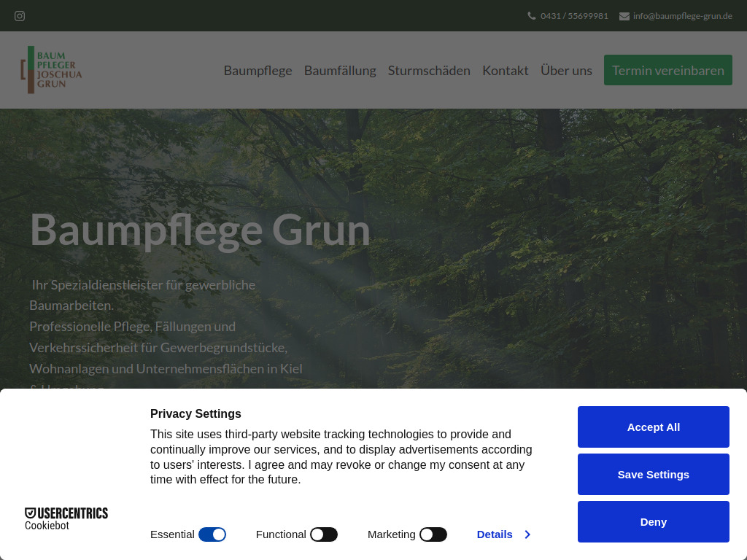Click the shield icon in the Usercentrics branding
Image resolution: width=747 pixels, height=560 pixels.
(x=30, y=513)
